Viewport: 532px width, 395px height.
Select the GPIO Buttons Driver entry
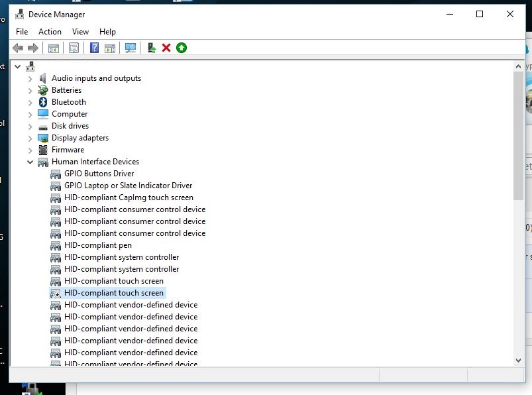click(x=97, y=173)
